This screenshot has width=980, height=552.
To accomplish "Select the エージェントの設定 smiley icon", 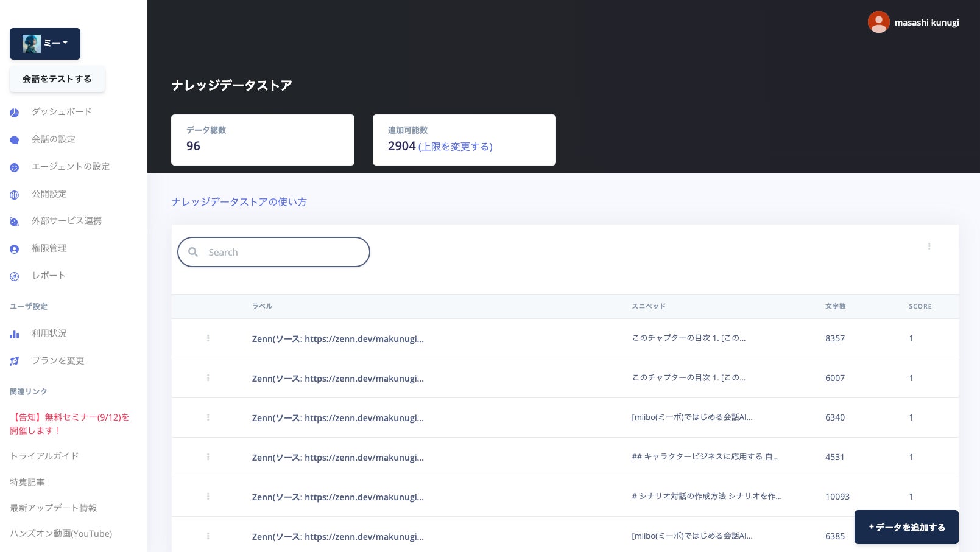I will [15, 167].
